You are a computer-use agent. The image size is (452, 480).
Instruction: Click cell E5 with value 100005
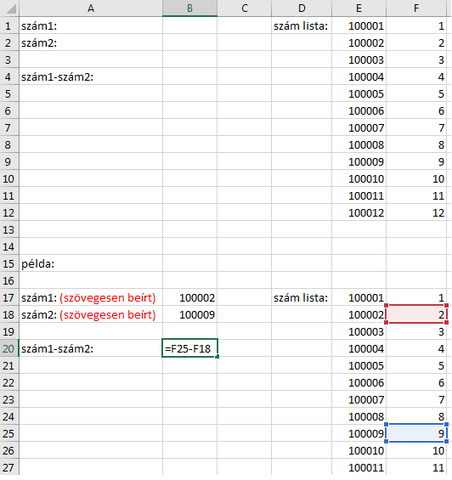(359, 94)
